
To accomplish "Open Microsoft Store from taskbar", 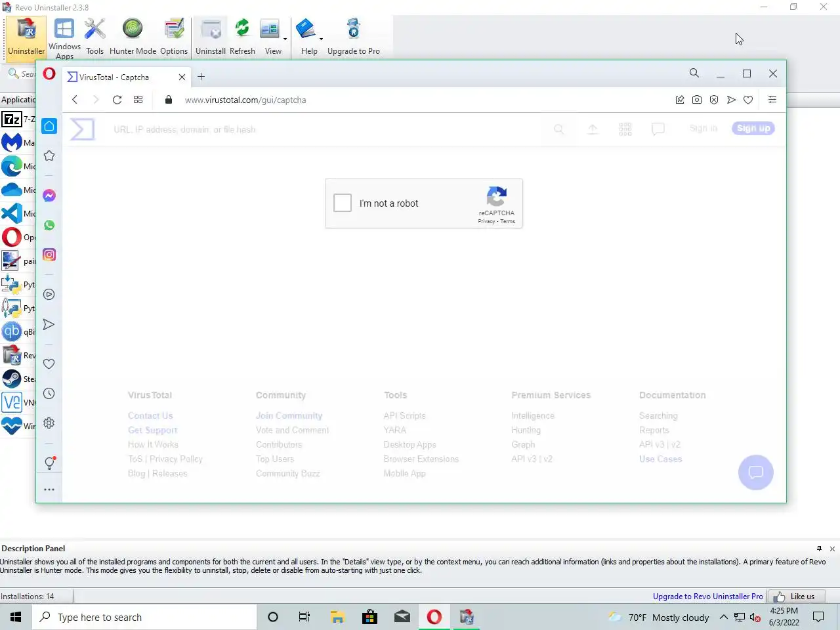I will pyautogui.click(x=369, y=617).
